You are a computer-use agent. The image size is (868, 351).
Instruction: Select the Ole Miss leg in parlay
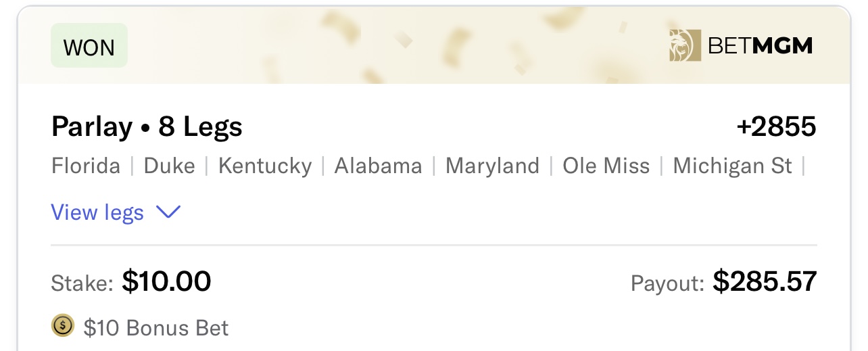tap(606, 166)
